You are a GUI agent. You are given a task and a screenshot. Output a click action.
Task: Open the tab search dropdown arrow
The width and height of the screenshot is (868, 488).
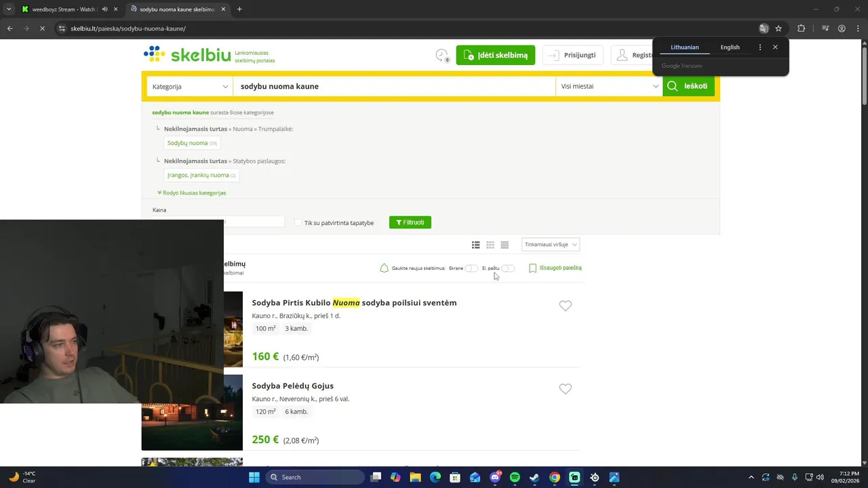(8, 9)
